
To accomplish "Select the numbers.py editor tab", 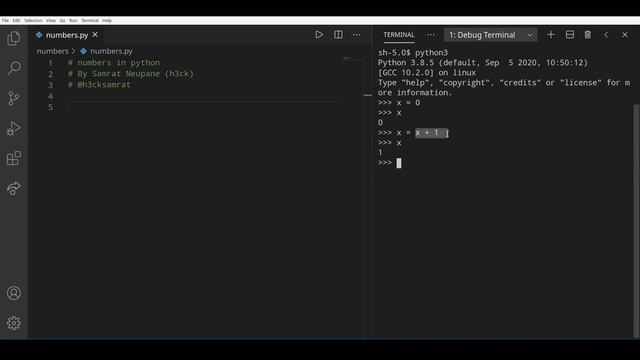I will 67,35.
